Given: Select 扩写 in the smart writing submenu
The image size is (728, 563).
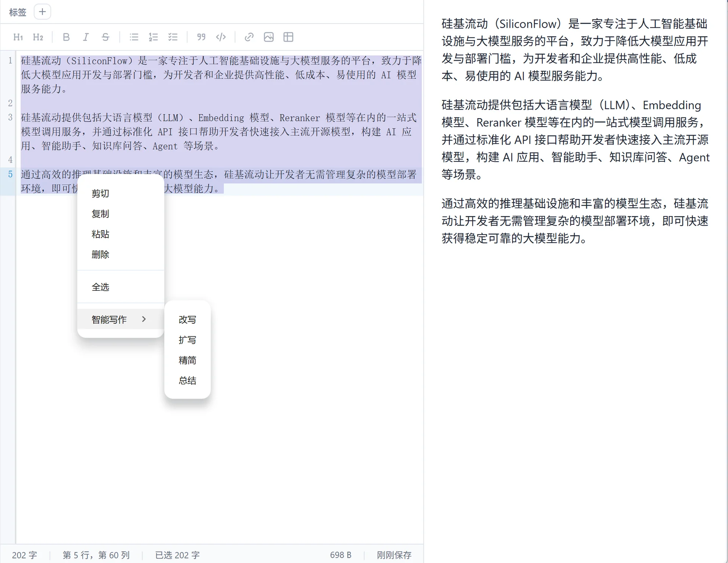Looking at the screenshot, I should [187, 340].
